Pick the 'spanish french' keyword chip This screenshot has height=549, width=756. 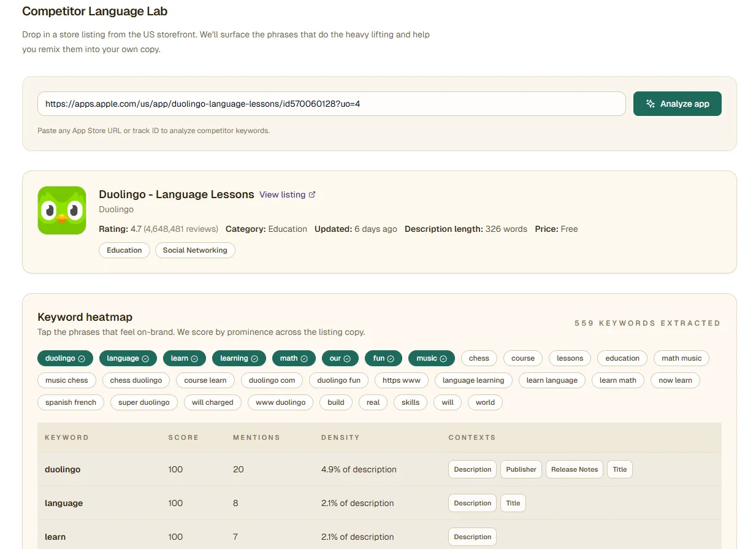(x=71, y=402)
